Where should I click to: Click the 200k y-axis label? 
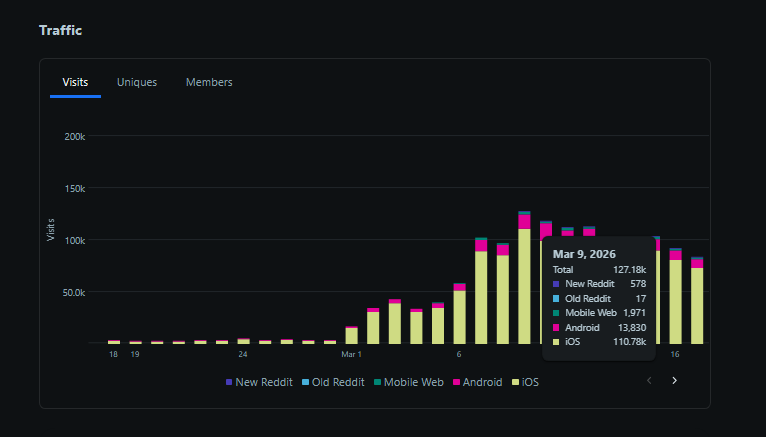[x=75, y=136]
